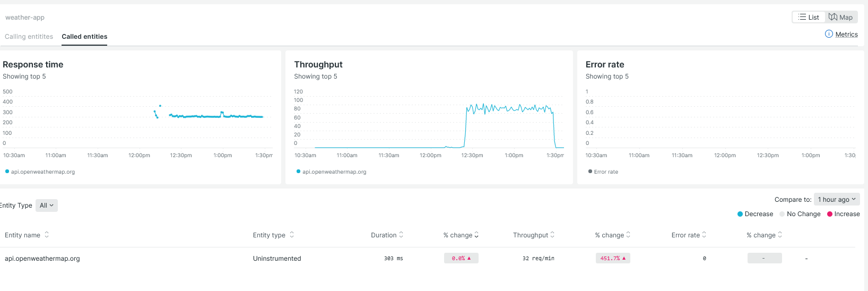Click the 451.7% throughput change badge

(613, 258)
